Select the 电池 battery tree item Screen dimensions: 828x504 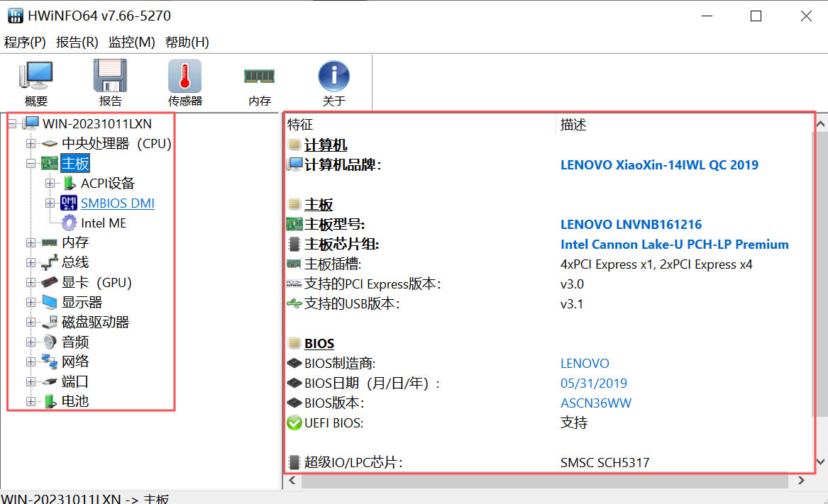(74, 401)
